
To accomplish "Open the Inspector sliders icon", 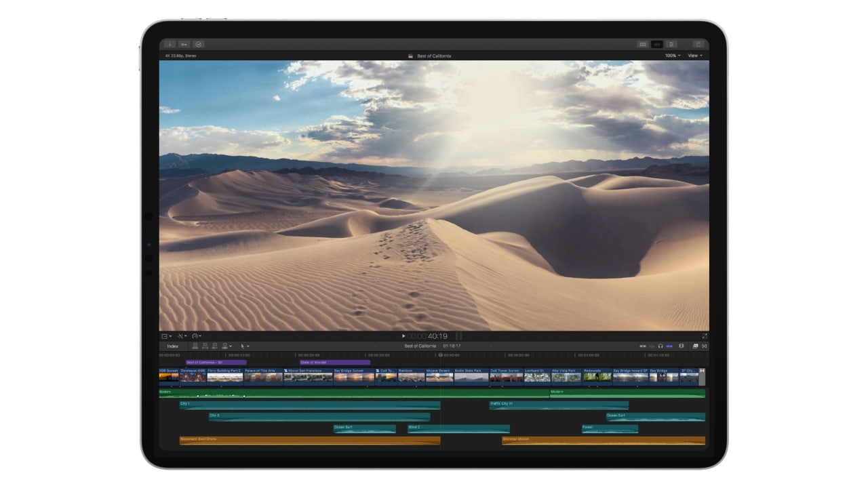I will [671, 44].
